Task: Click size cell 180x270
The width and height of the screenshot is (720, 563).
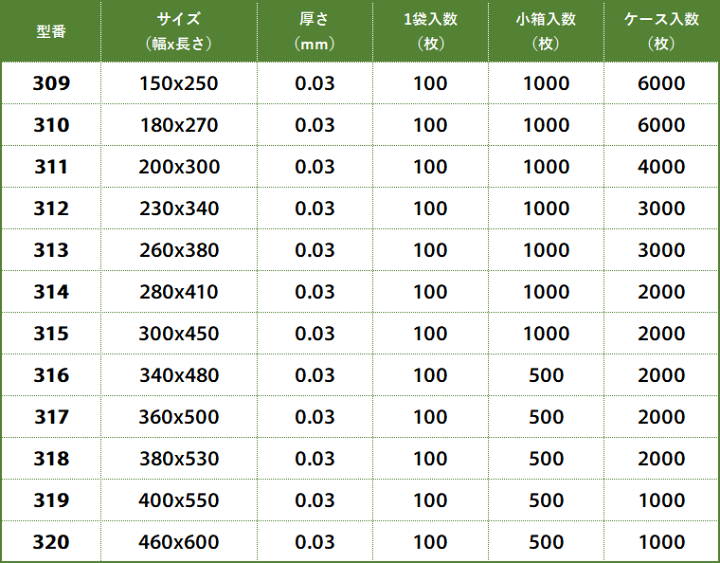Action: click(179, 125)
